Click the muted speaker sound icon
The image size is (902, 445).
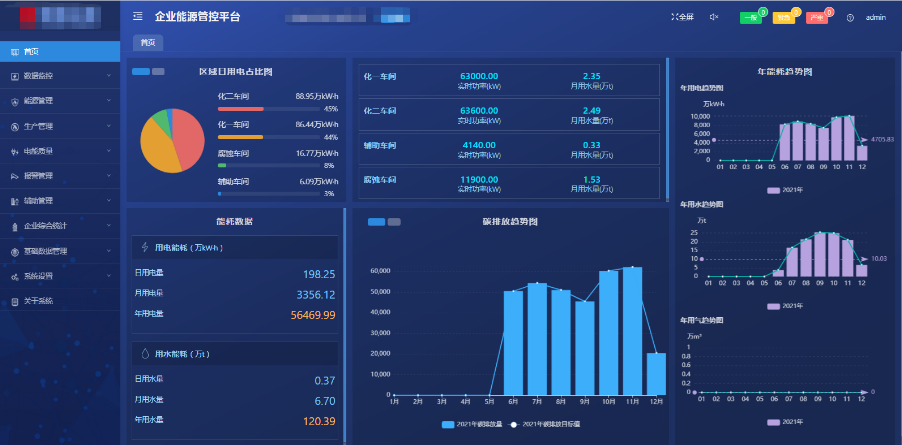(x=714, y=17)
